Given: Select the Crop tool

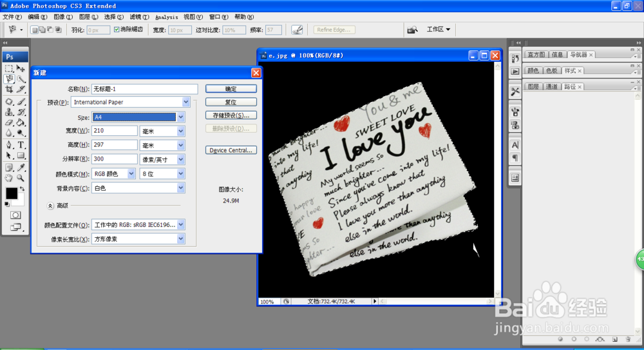Looking at the screenshot, I should point(9,89).
